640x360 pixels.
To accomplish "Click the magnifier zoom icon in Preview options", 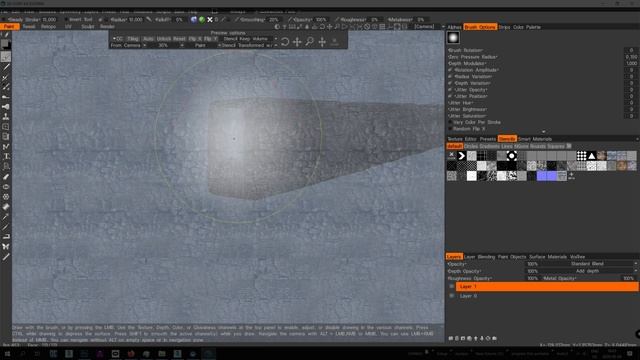I will click(x=309, y=42).
